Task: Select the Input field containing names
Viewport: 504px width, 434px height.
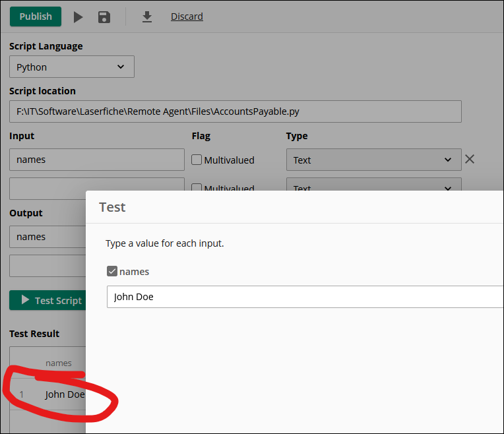Action: point(96,160)
